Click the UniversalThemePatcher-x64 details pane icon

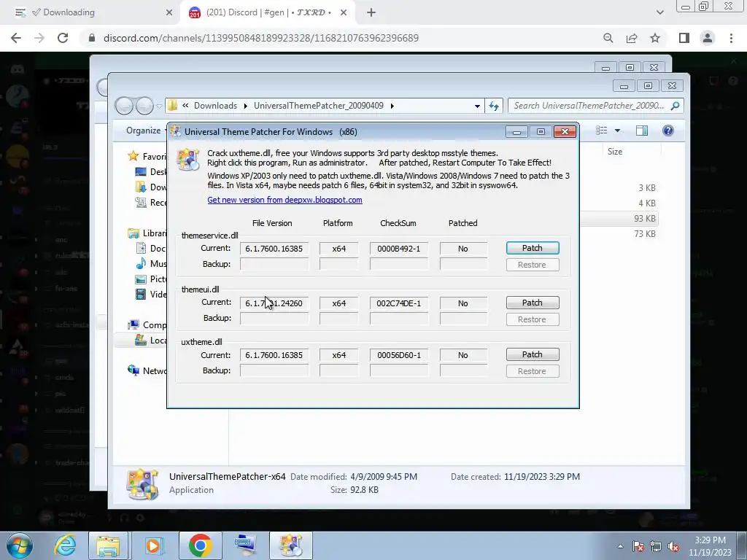tap(142, 484)
